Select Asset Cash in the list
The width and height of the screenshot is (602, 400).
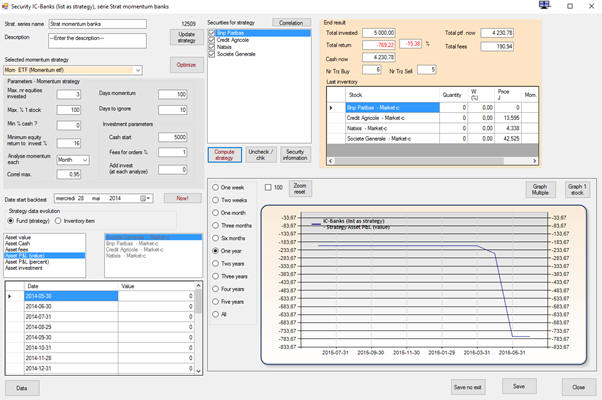coord(45,243)
